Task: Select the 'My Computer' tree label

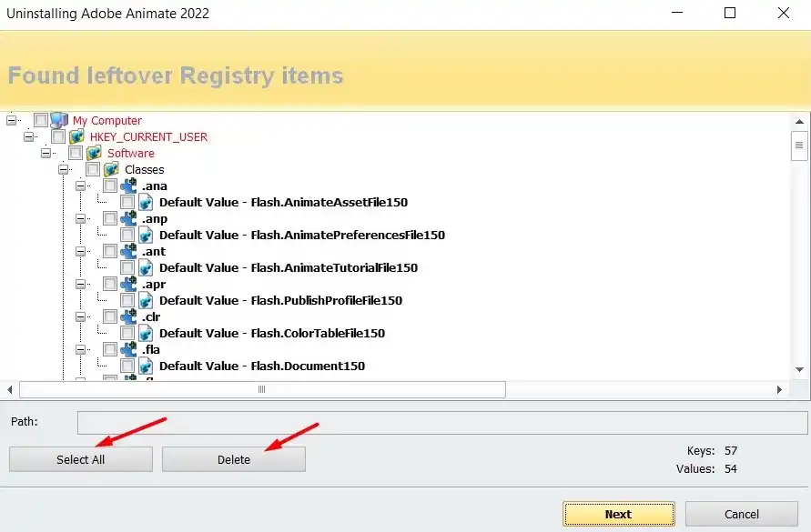Action: [107, 120]
